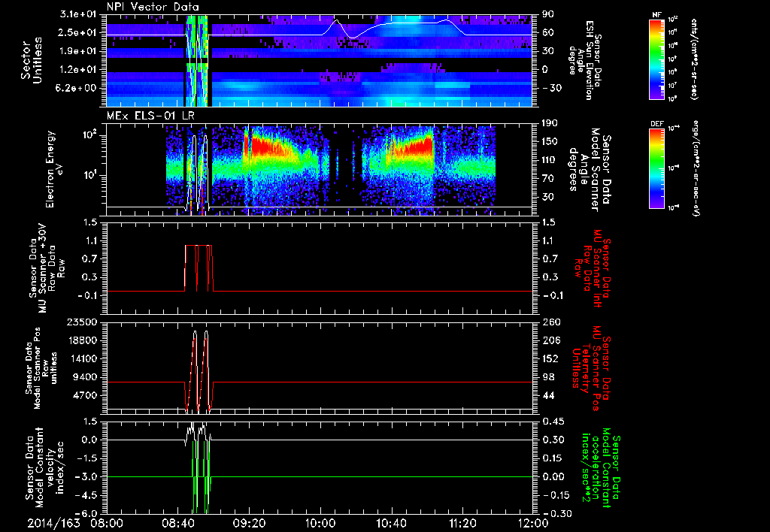Click the "MU Scanner +30V Raw Data" axis title
Image resolution: width=770 pixels, height=532 pixels.
[x=47, y=268]
